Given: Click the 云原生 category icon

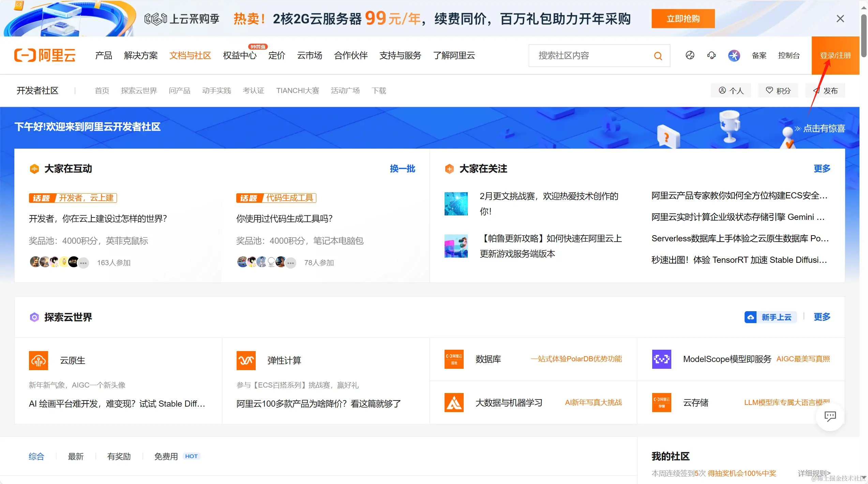Looking at the screenshot, I should pos(39,360).
